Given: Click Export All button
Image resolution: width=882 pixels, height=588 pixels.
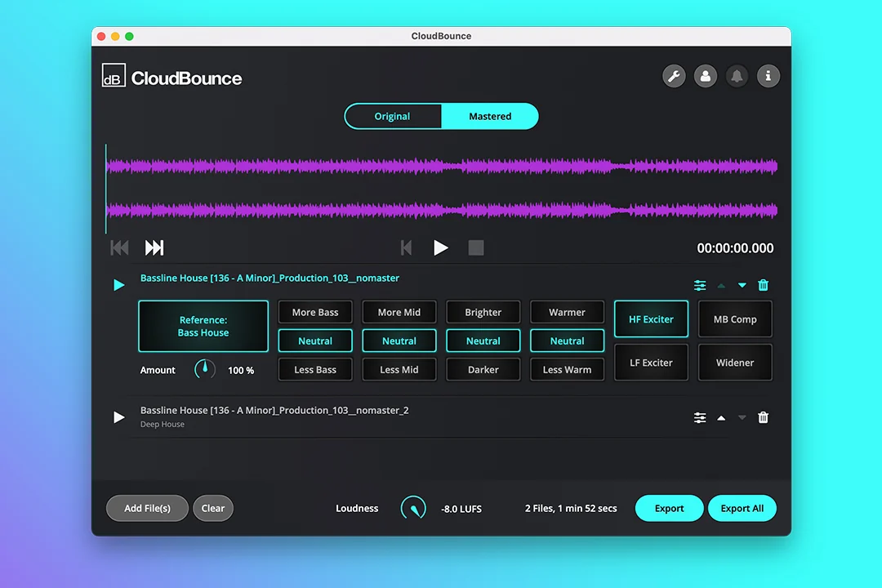Looking at the screenshot, I should pyautogui.click(x=742, y=508).
